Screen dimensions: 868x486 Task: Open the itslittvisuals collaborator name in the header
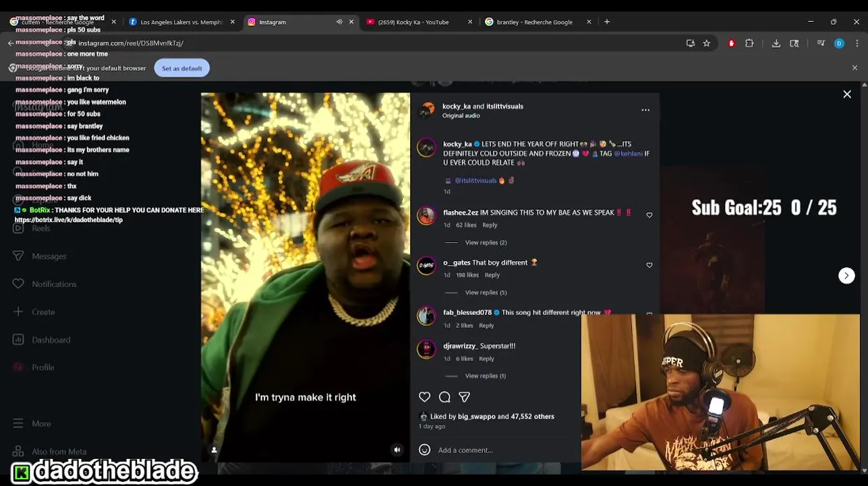point(504,106)
